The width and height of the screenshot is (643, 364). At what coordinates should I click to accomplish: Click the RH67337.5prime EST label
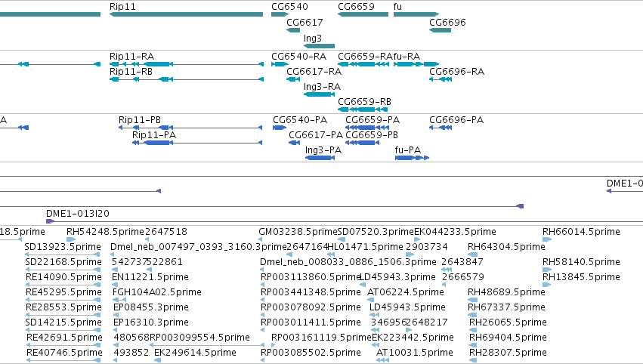(506, 307)
